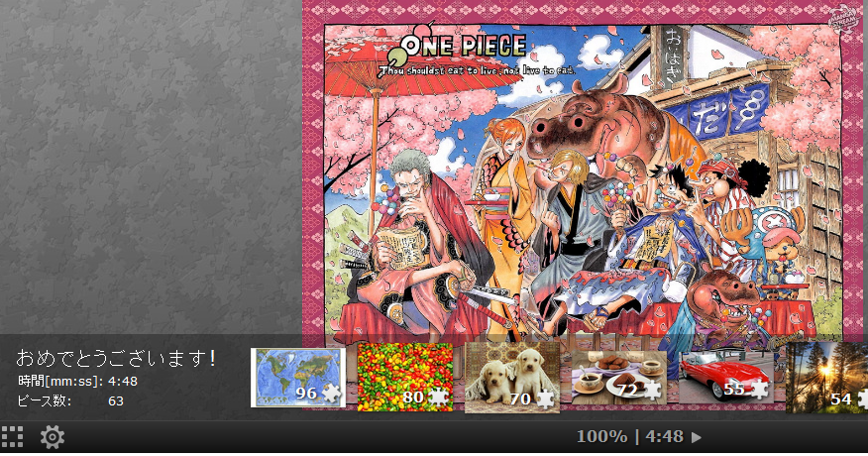Screen dimensions: 868x456
Task: Click the puzzle piece icon on peppers thumbnail
Action: [438, 398]
